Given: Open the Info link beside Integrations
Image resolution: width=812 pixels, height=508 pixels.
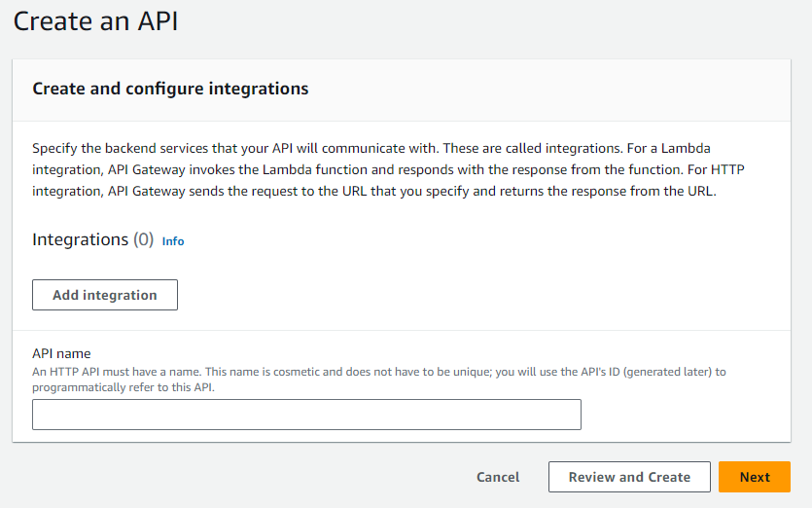Looking at the screenshot, I should click(x=173, y=241).
